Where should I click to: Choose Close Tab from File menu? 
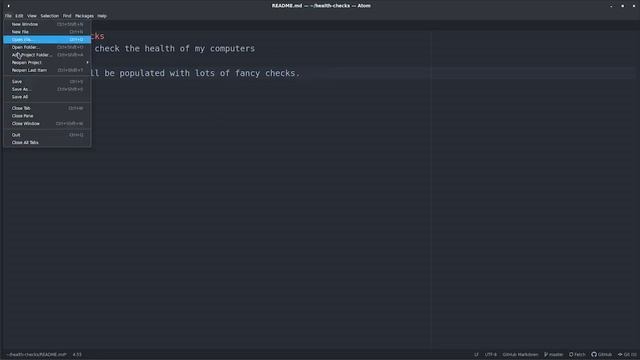(47, 108)
